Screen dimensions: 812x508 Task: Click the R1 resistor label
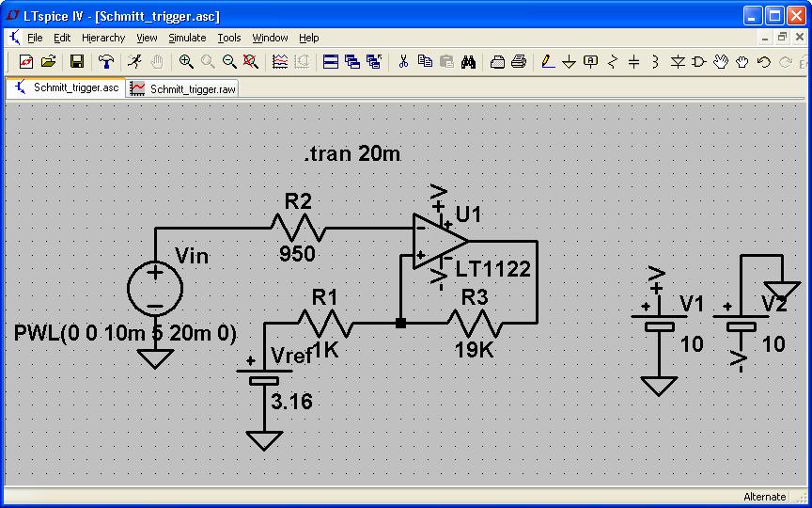pyautogui.click(x=324, y=297)
